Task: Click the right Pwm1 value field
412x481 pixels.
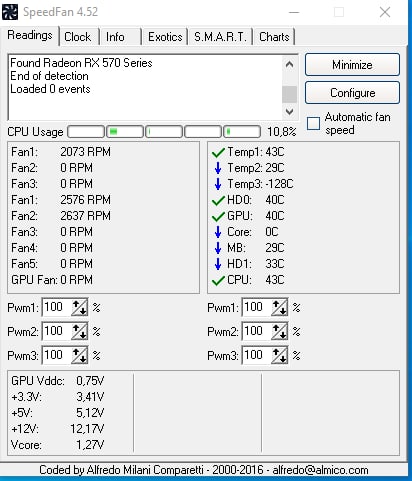Action: coord(257,307)
